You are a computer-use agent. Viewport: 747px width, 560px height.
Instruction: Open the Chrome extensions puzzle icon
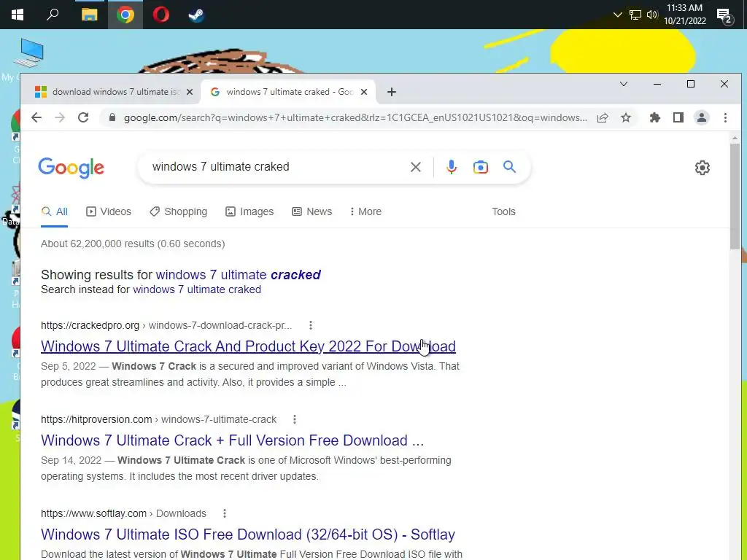coord(655,117)
